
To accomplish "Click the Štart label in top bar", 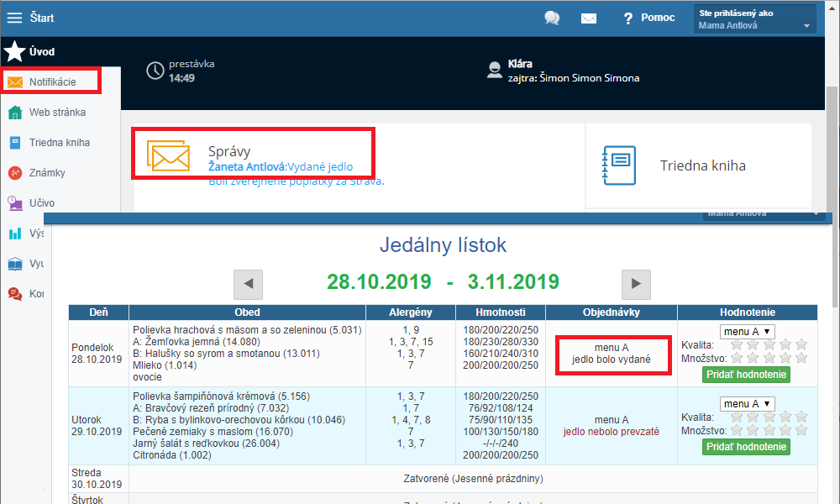I will click(42, 18).
